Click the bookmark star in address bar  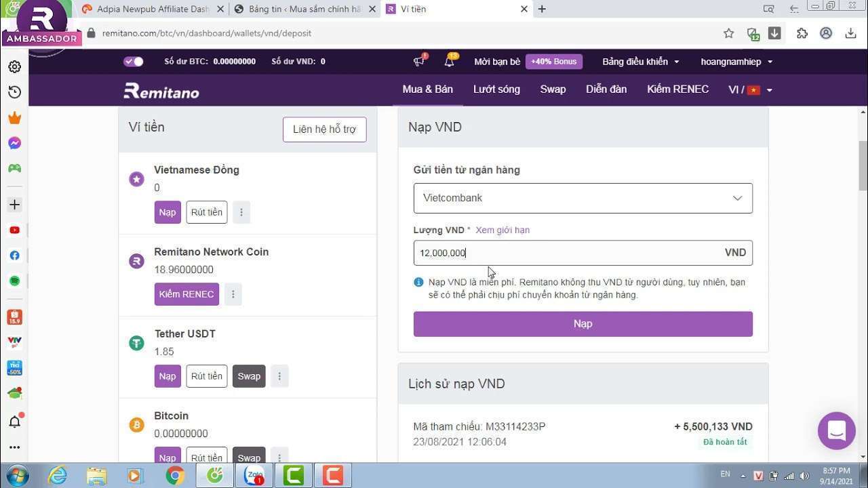[728, 33]
